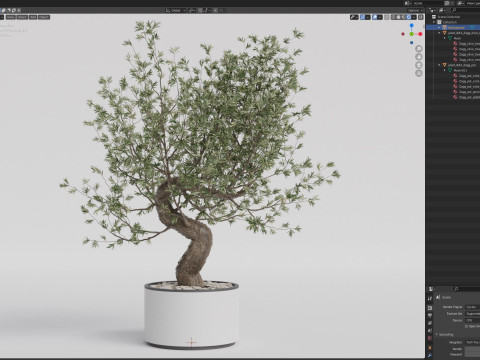Switch to wireframe viewport shading
Viewport: 480px width, 360px height.
pyautogui.click(x=393, y=17)
